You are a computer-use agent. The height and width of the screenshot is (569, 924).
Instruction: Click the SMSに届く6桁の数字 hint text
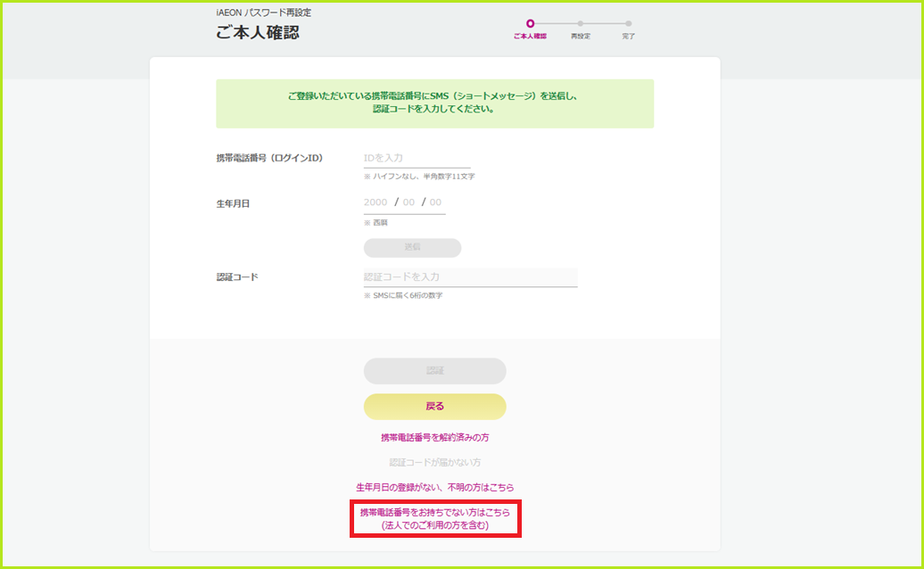tap(403, 296)
